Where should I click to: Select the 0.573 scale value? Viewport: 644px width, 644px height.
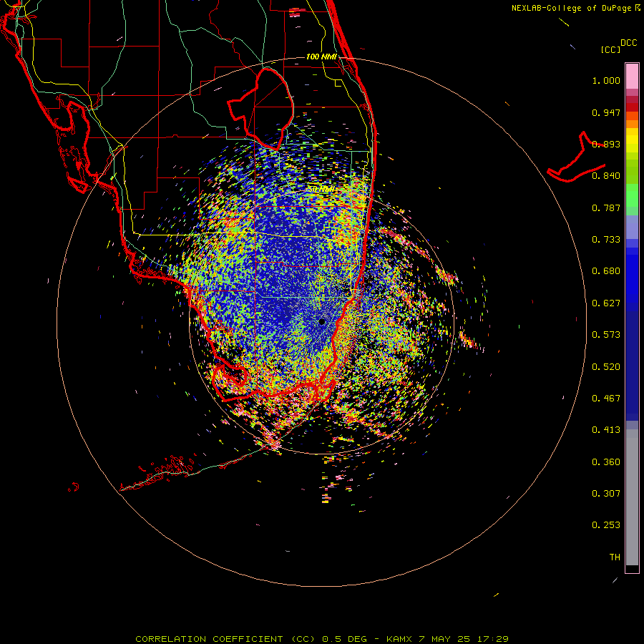606,335
